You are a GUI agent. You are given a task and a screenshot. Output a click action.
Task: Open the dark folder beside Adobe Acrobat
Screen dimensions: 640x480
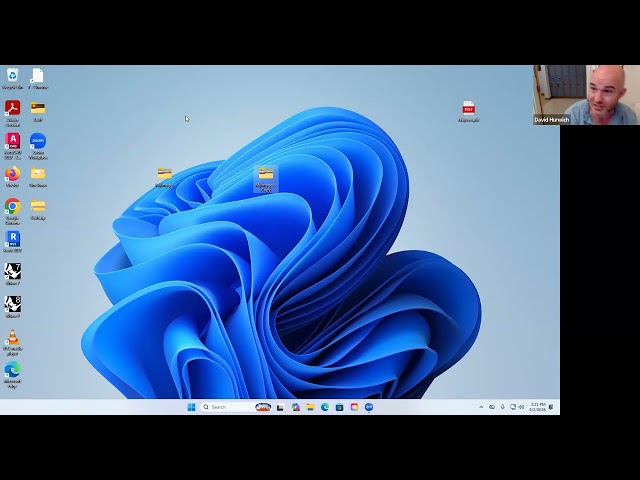pos(38,111)
